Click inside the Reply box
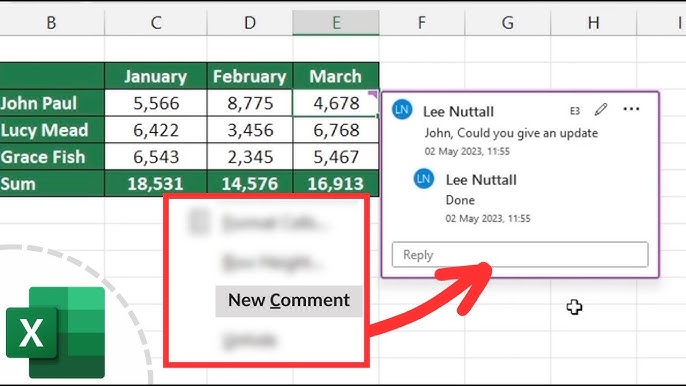Screen dimensions: 686x386 [x=520, y=254]
